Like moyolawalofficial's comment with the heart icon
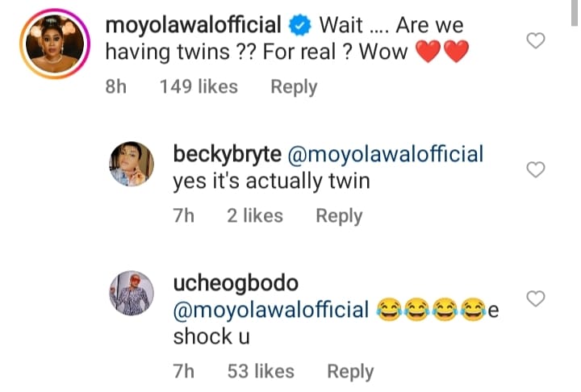Image resolution: width=581 pixels, height=392 pixels. click(536, 40)
